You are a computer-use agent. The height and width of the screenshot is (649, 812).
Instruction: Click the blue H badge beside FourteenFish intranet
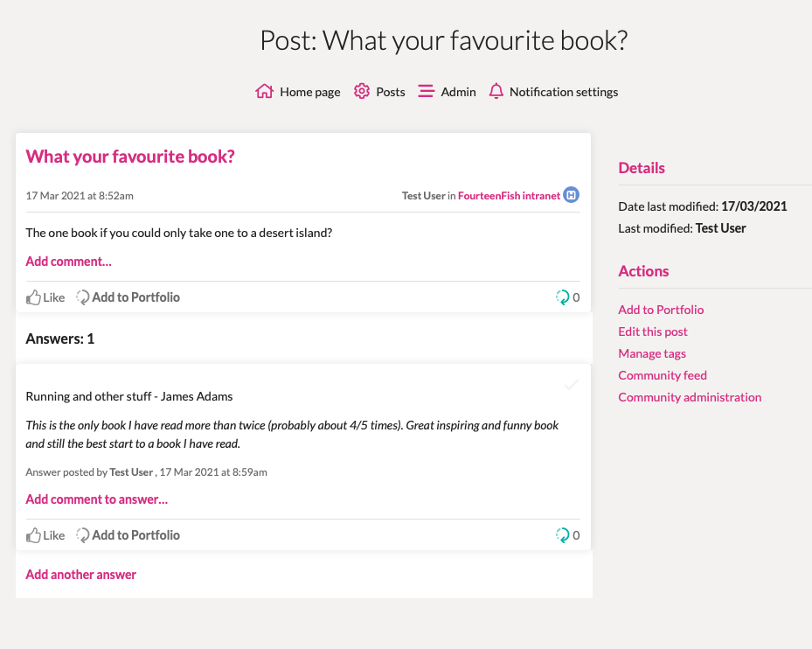[571, 195]
